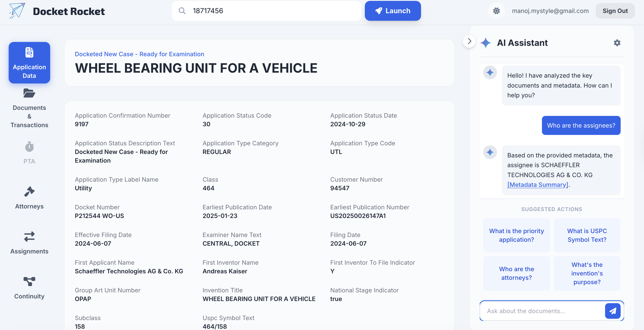Screen dimensions: 644x330
Task: Open the Assignments section
Action: (29, 243)
